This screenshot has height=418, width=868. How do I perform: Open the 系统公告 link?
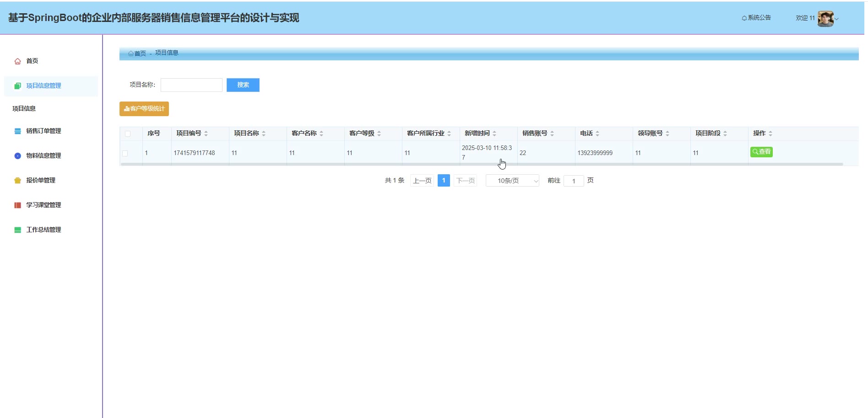(756, 18)
